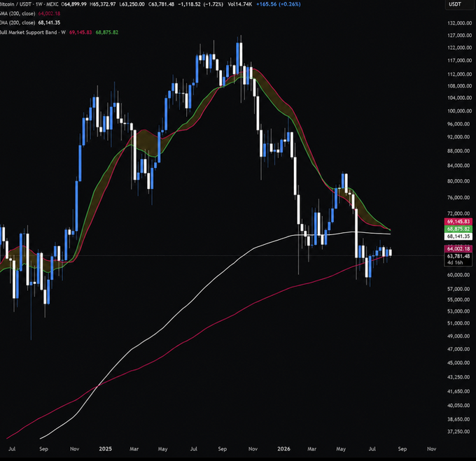Click the 45,000.00 price scale label
Viewport: 476px width, 461px height.
coord(460,363)
